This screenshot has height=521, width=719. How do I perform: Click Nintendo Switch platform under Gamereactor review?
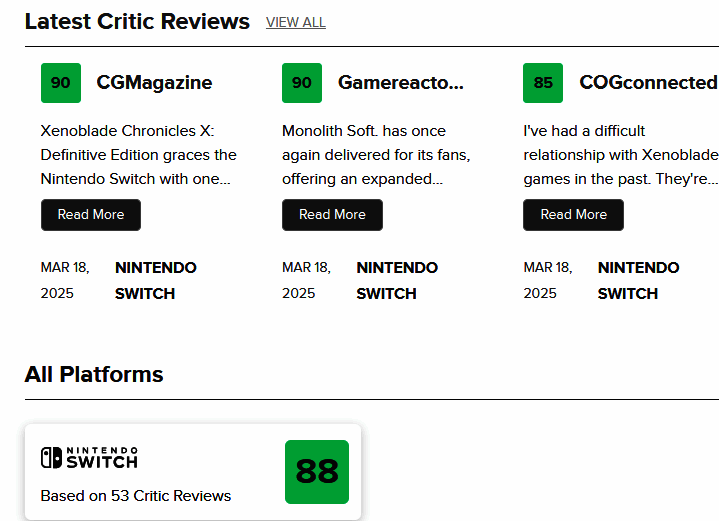pos(397,280)
